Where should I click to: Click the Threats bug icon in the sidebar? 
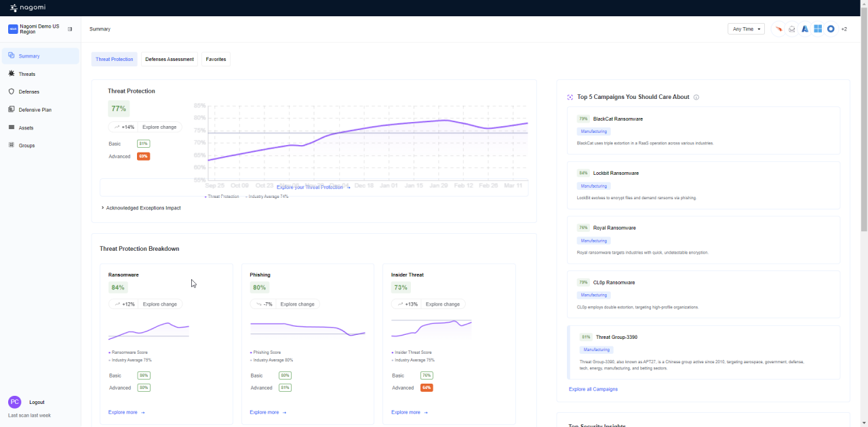pyautogui.click(x=12, y=73)
